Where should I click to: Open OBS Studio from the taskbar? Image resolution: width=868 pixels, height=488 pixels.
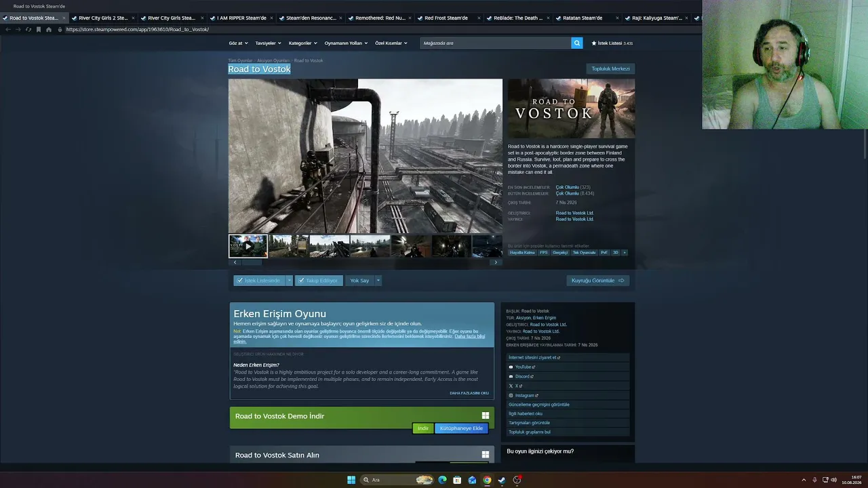pos(517,480)
